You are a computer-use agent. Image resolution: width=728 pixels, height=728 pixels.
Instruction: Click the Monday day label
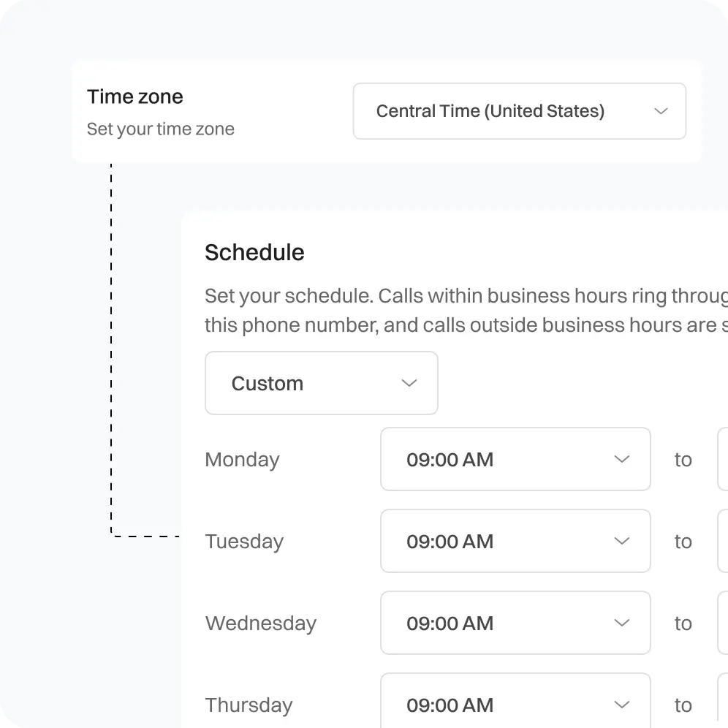[242, 460]
